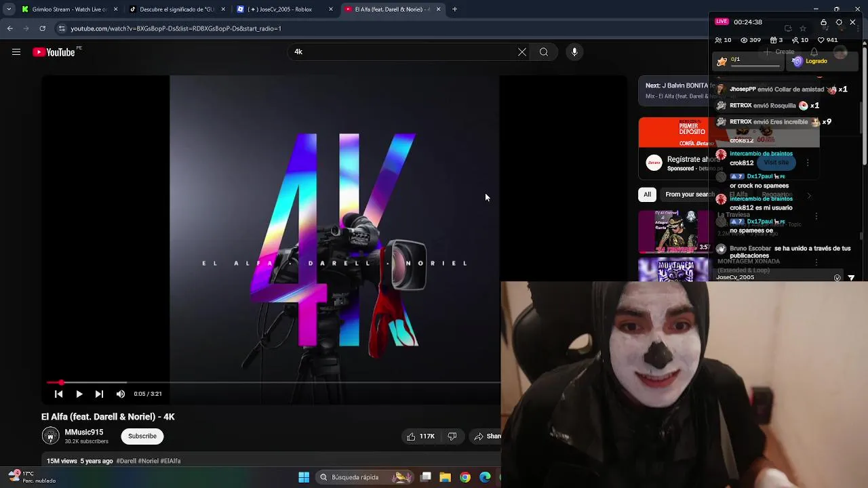Go to the YouTube home logo
The width and height of the screenshot is (868, 488).
point(54,52)
